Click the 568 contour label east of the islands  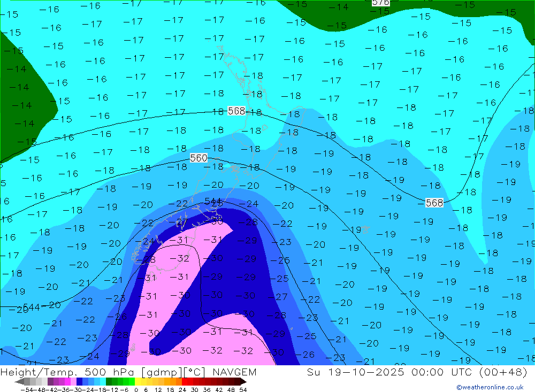(434, 203)
